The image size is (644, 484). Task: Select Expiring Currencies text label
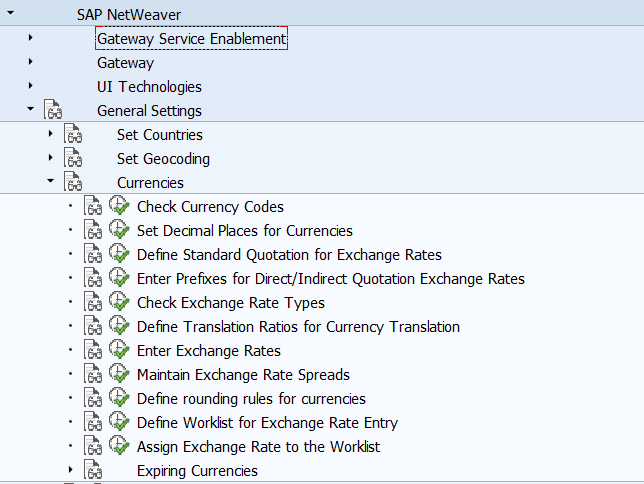[197, 471]
